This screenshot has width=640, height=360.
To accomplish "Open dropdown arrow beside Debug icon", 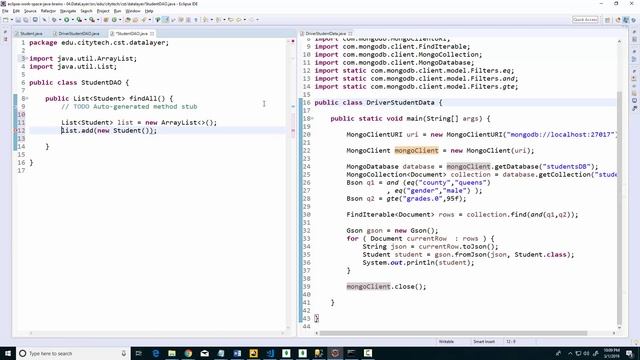I will 60,20.
